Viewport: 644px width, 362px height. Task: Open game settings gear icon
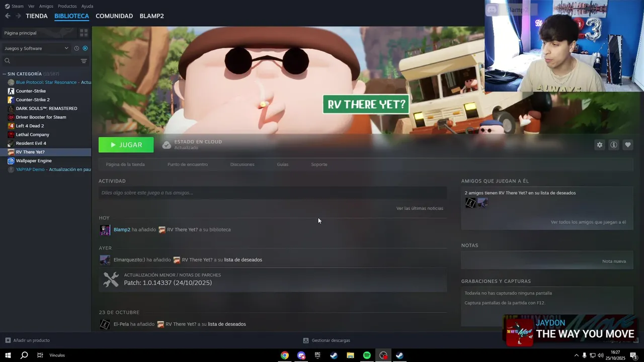tap(599, 145)
